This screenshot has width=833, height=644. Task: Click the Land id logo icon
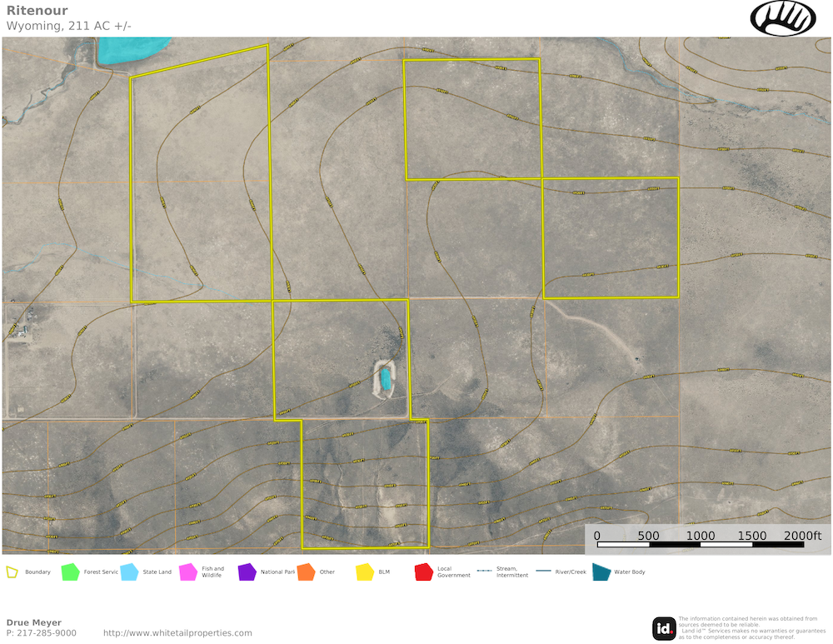(x=664, y=628)
